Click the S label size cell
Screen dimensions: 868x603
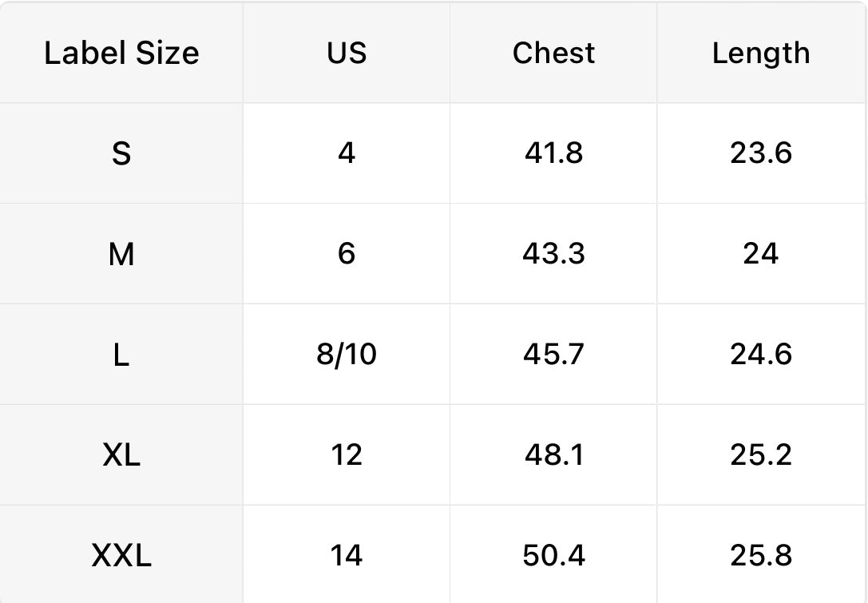coord(121,153)
